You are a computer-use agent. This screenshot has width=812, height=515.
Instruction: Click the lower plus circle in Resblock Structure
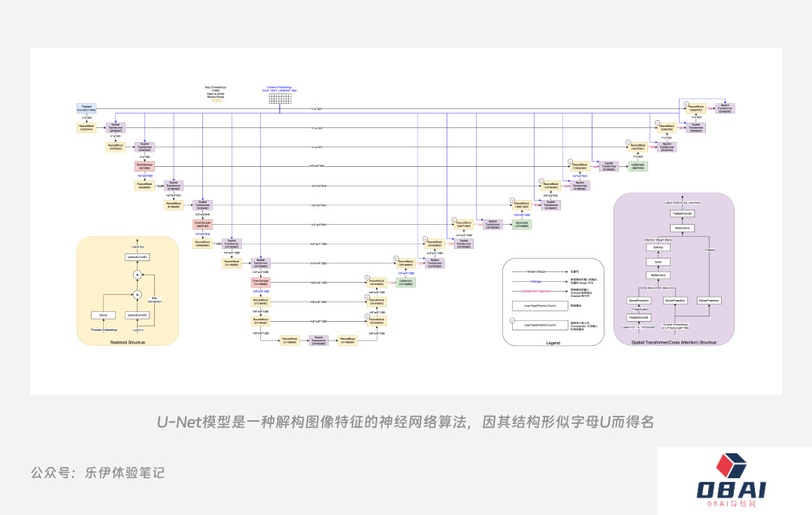[x=137, y=295]
